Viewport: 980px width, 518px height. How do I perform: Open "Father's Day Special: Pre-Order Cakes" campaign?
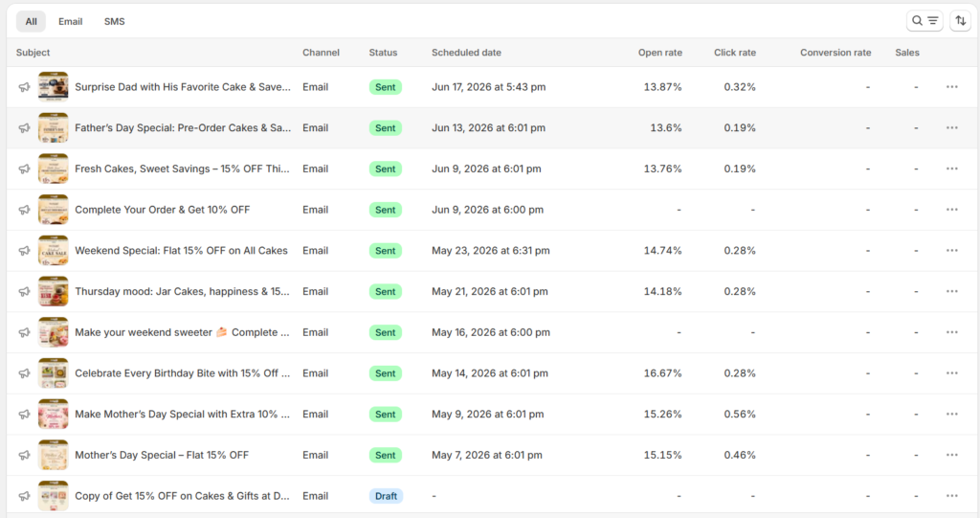pyautogui.click(x=183, y=127)
